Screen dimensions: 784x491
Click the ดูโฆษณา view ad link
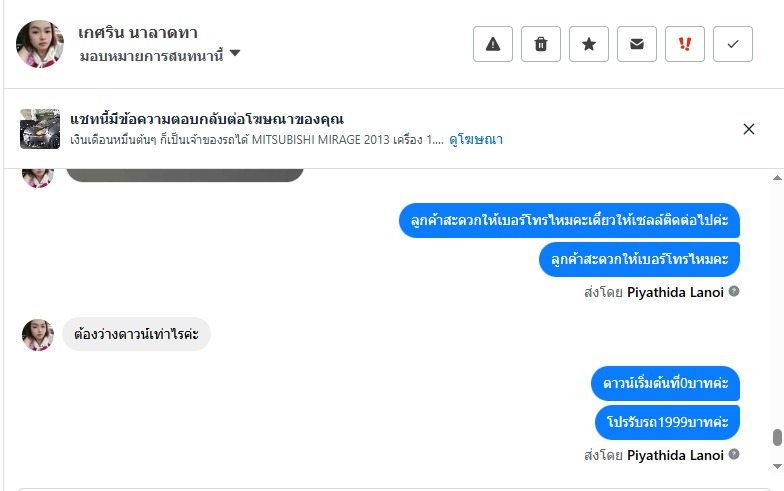476,140
